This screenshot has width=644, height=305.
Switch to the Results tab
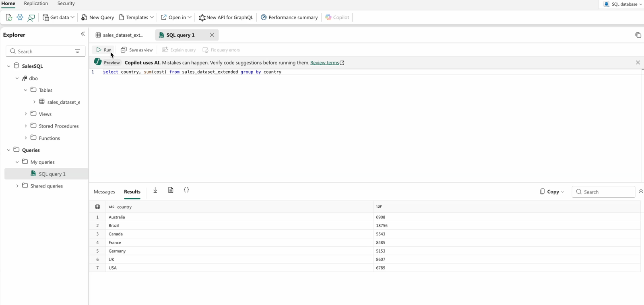click(x=132, y=192)
